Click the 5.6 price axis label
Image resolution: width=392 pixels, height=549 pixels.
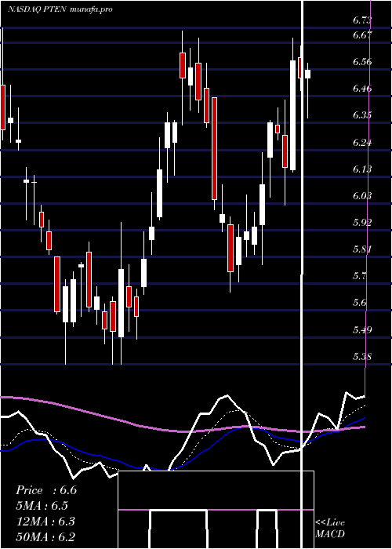click(x=360, y=303)
